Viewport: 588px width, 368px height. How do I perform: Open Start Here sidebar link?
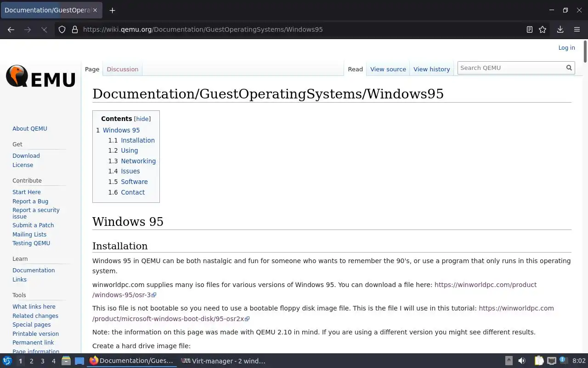(x=27, y=192)
